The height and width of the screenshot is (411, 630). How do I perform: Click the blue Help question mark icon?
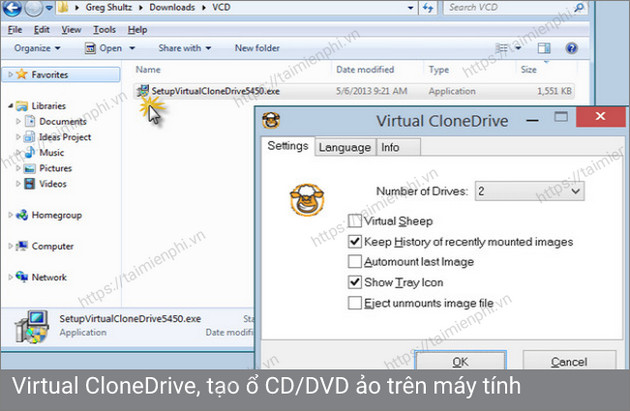point(571,48)
